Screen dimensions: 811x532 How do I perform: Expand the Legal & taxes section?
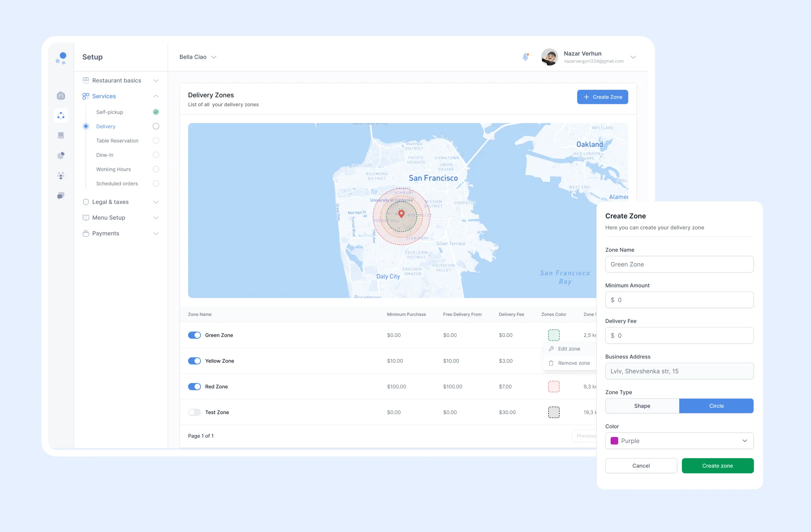click(x=121, y=202)
